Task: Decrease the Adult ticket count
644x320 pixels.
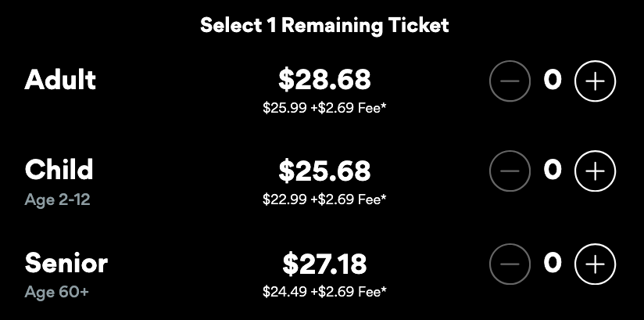Action: [x=510, y=82]
